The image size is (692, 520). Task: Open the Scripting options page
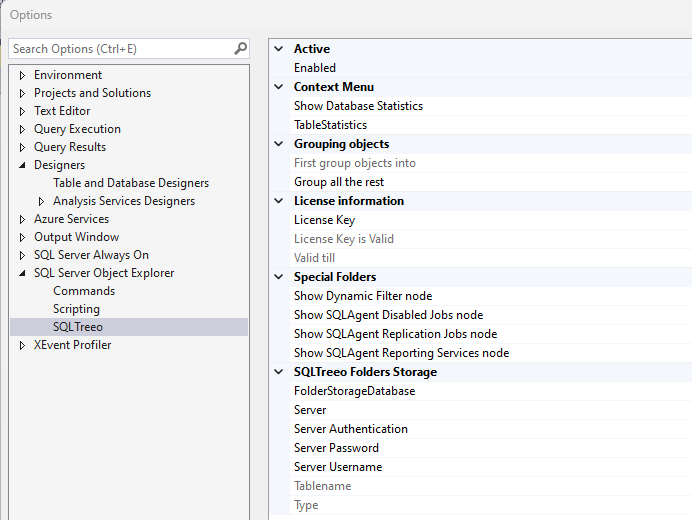pos(76,309)
